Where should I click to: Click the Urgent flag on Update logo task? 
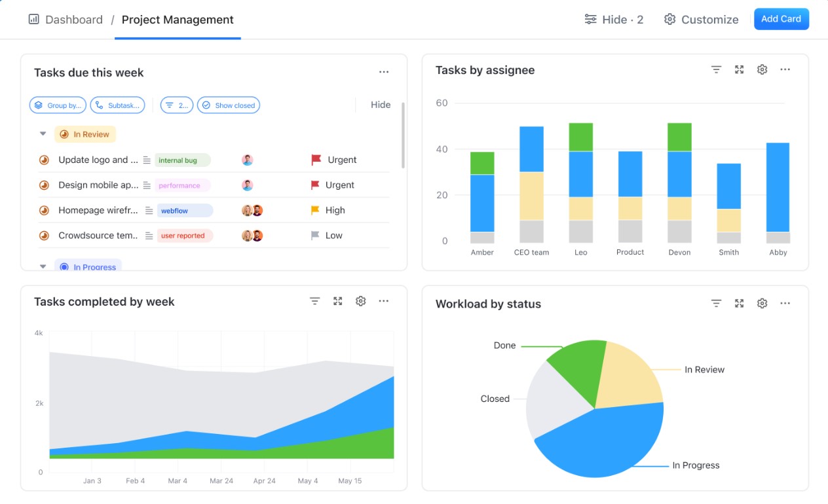[316, 159]
